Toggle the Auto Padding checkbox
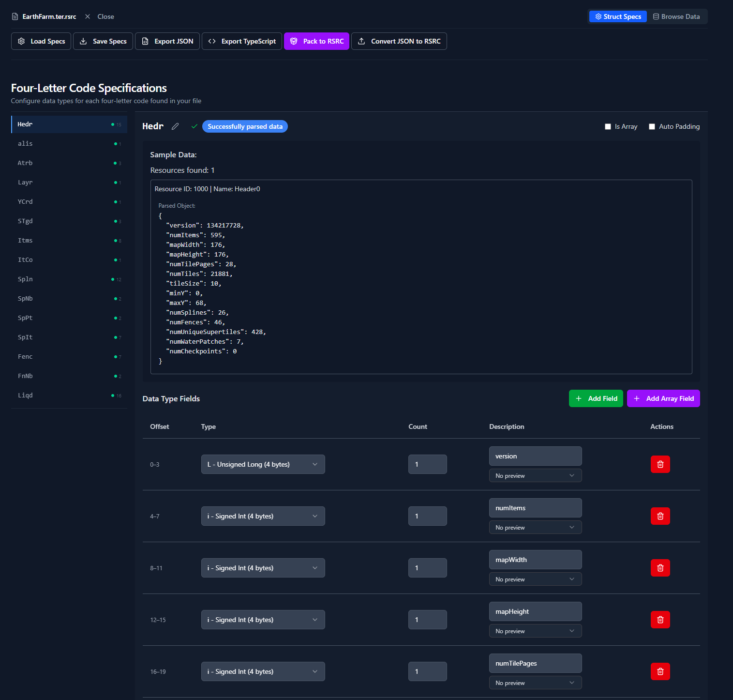The width and height of the screenshot is (733, 700). click(x=652, y=126)
